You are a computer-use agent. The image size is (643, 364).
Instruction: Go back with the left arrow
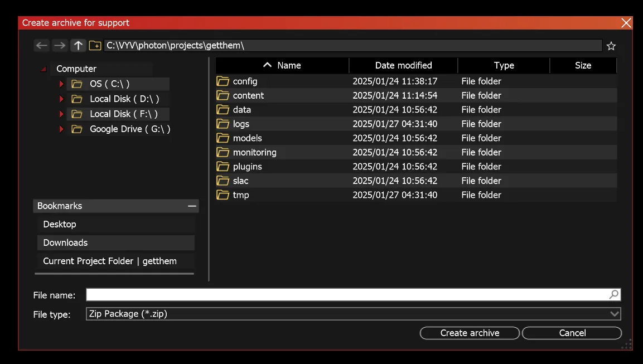pyautogui.click(x=41, y=46)
